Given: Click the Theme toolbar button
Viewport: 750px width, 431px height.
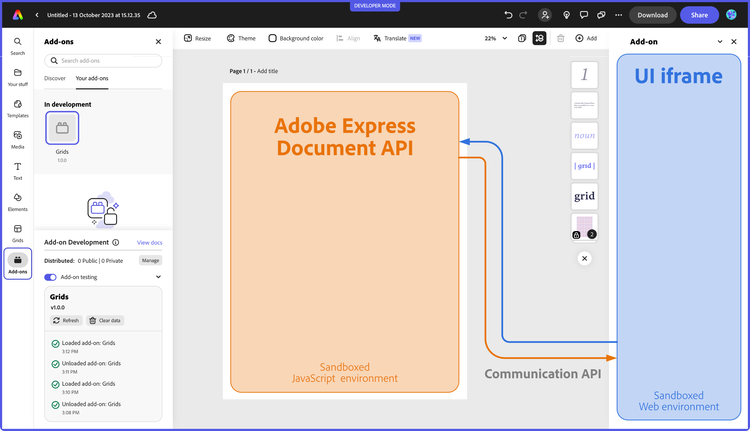Looking at the screenshot, I should [241, 38].
